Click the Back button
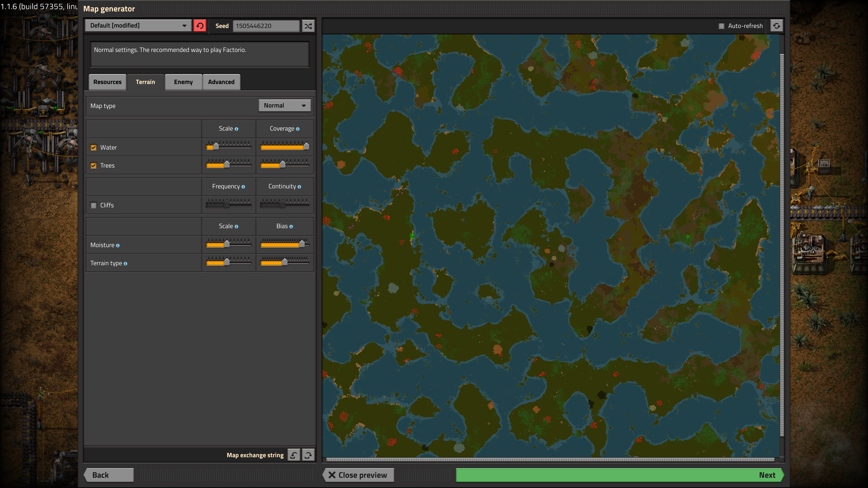Image resolution: width=868 pixels, height=488 pixels. click(109, 475)
